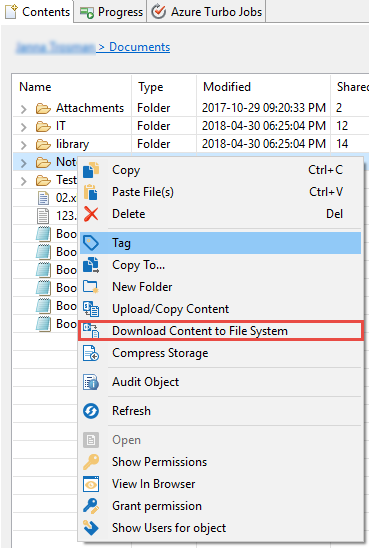Select Grant permission menu entry
The image size is (369, 548).
click(220, 506)
